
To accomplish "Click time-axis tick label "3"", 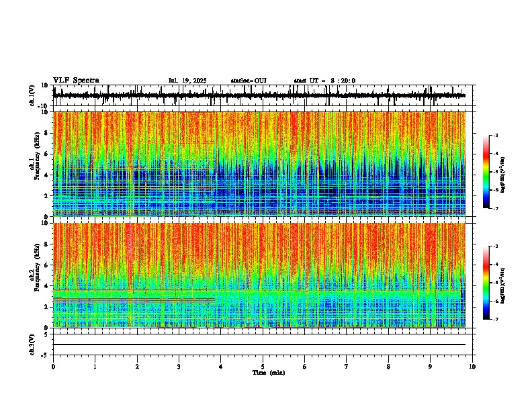I will [179, 367].
